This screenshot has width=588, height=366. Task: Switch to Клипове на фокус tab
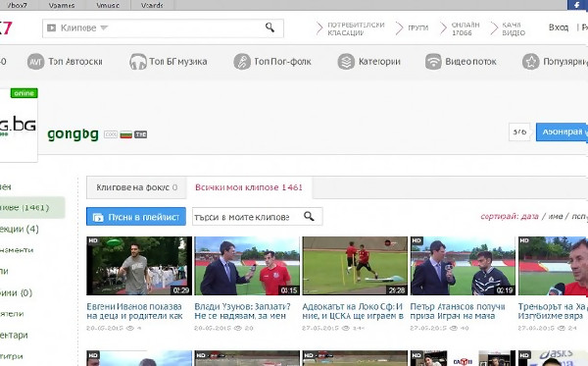coord(136,187)
